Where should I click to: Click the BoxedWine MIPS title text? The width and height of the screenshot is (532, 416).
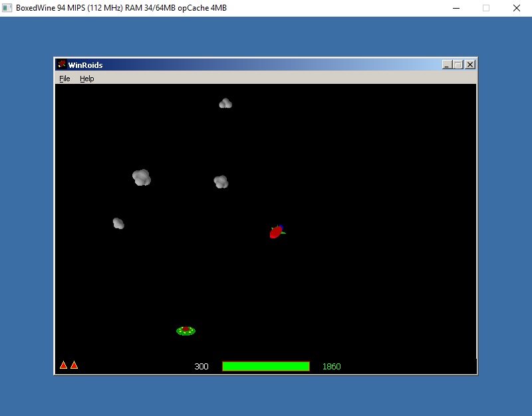coord(121,8)
